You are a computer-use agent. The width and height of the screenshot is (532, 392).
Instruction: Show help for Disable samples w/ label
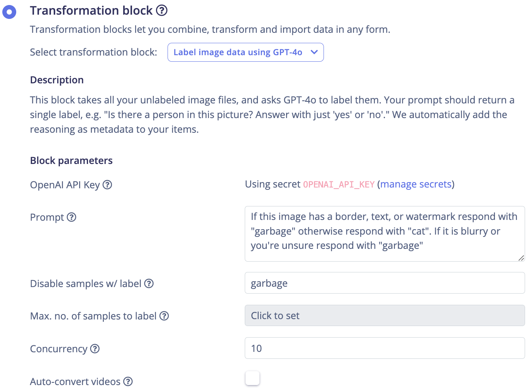149,284
